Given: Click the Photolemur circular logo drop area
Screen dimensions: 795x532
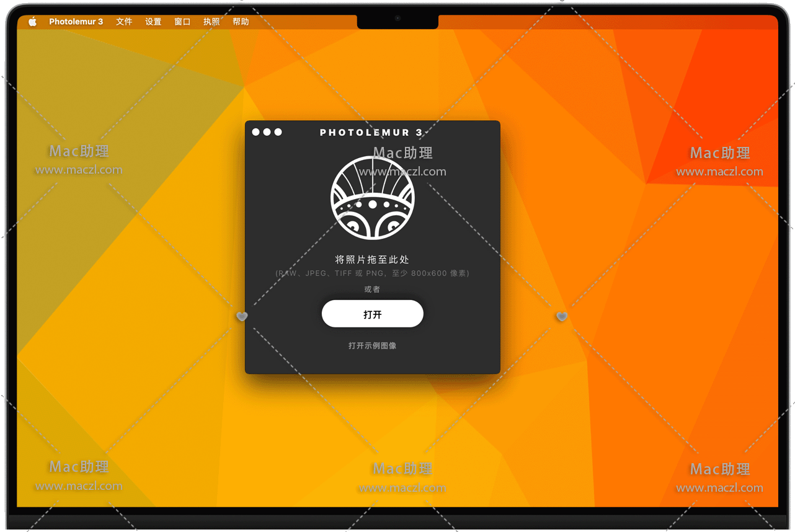Looking at the screenshot, I should (373, 198).
